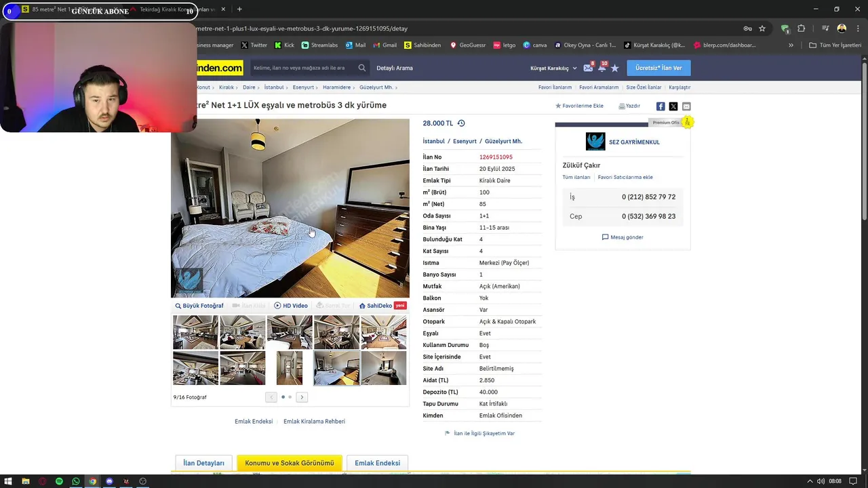Share listing on X (Twitter)
The image size is (868, 488).
click(673, 106)
